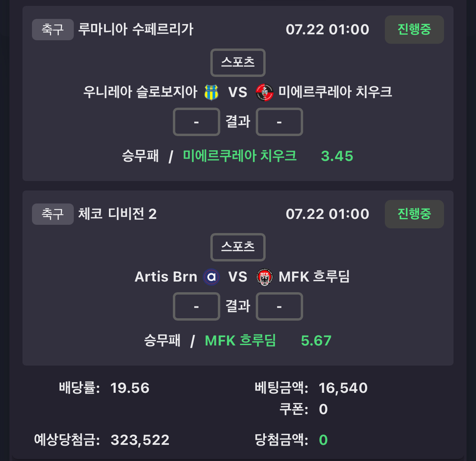Click away score box for MFK 흐루딤
The height and width of the screenshot is (461, 476).
click(279, 306)
